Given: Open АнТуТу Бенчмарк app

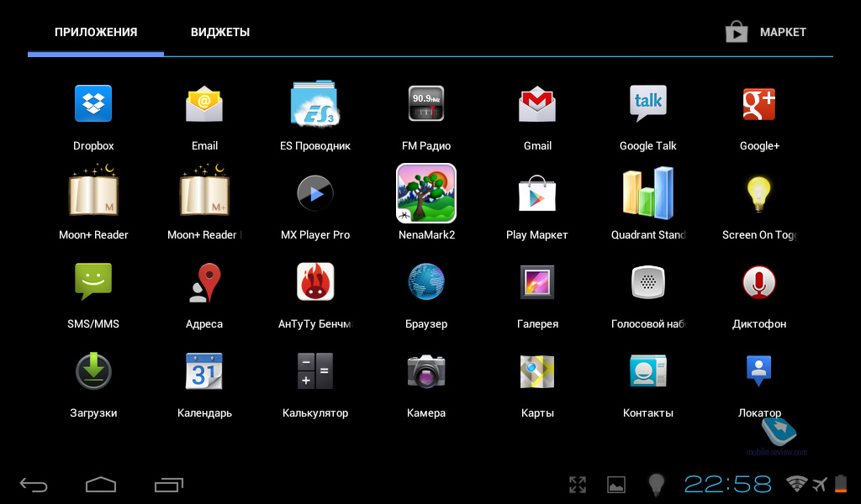Looking at the screenshot, I should pyautogui.click(x=315, y=282).
